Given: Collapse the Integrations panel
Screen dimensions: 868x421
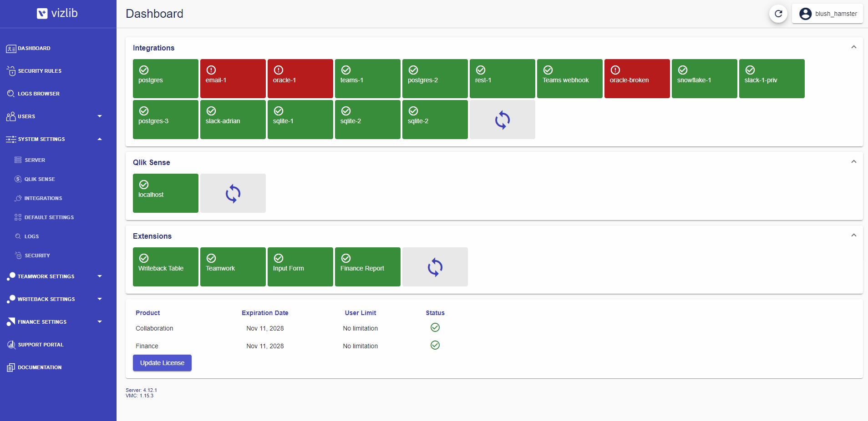Looking at the screenshot, I should [853, 47].
